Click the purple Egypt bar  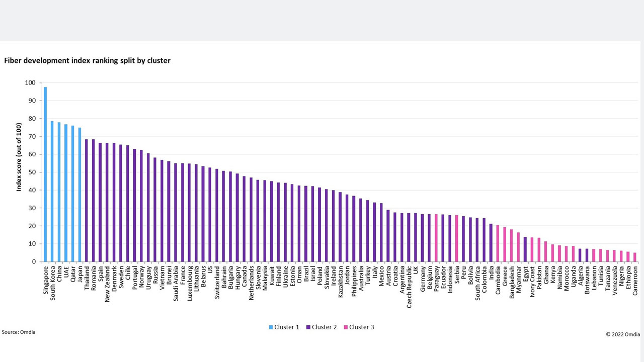525,249
